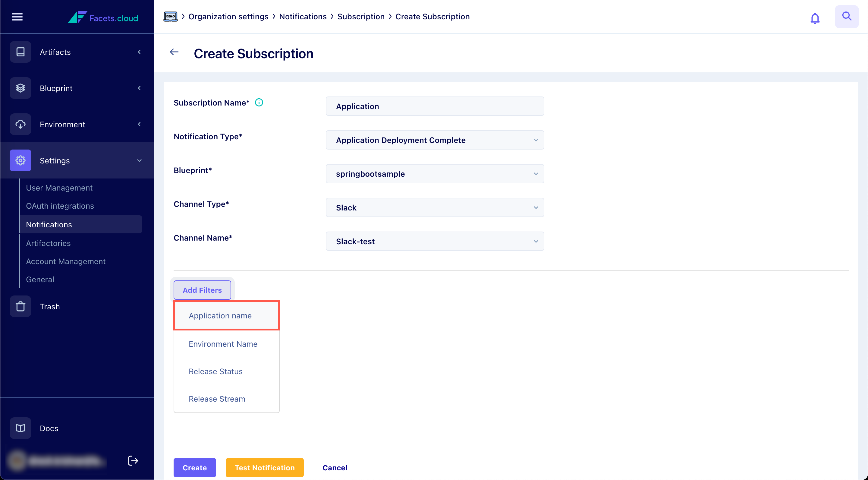This screenshot has height=480, width=868.
Task: Open the Docs book icon
Action: click(x=20, y=428)
